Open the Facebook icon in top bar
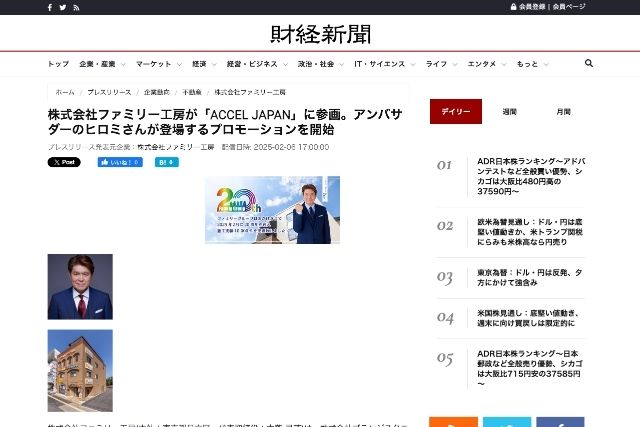The width and height of the screenshot is (640, 427). pyautogui.click(x=50, y=7)
